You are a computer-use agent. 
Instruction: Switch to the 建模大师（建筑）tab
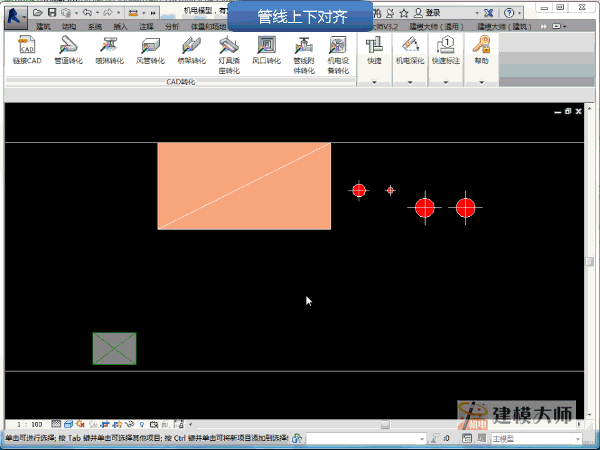(504, 26)
